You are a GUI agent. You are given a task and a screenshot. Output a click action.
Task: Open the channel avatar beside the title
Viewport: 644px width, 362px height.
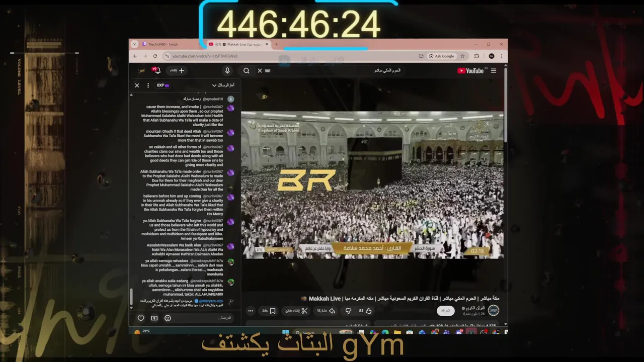pyautogui.click(x=494, y=310)
